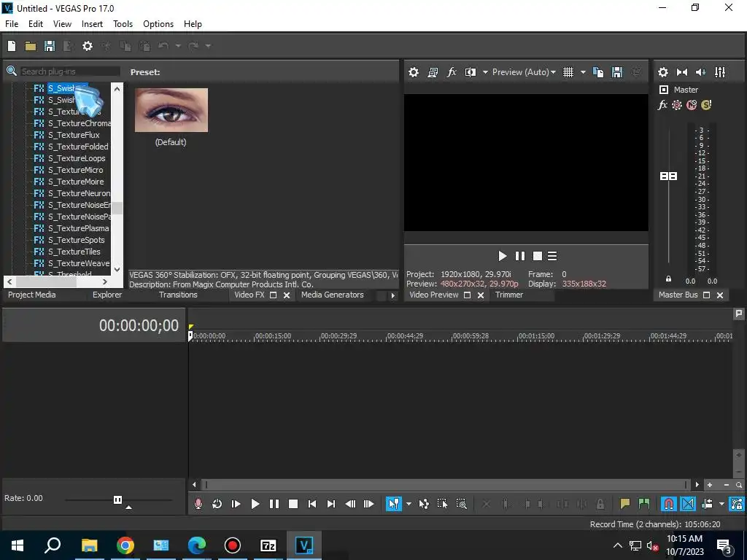Create a new project with the New icon

[x=12, y=46]
